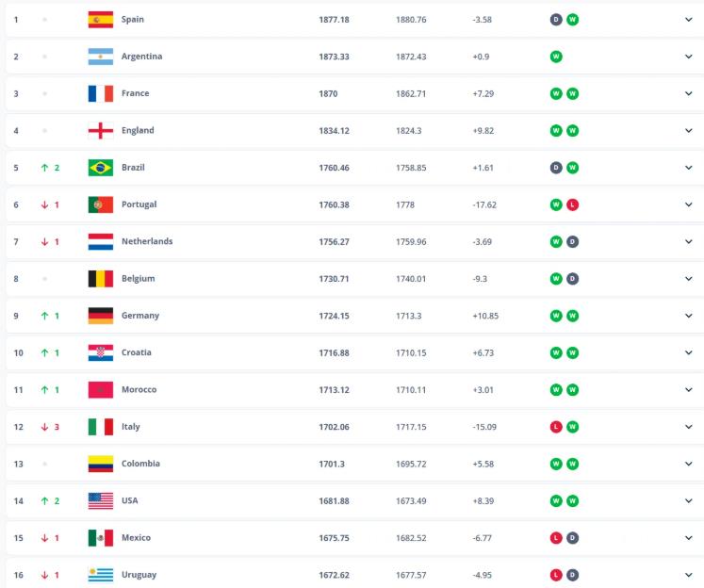
Task: Open the France team link
Action: (x=135, y=93)
